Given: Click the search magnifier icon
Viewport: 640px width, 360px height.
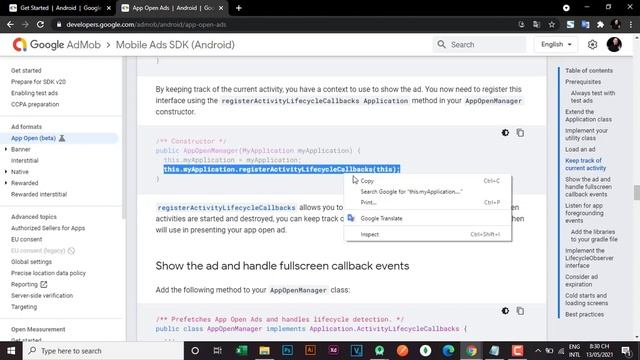Looking at the screenshot, I should pyautogui.click(x=442, y=44).
